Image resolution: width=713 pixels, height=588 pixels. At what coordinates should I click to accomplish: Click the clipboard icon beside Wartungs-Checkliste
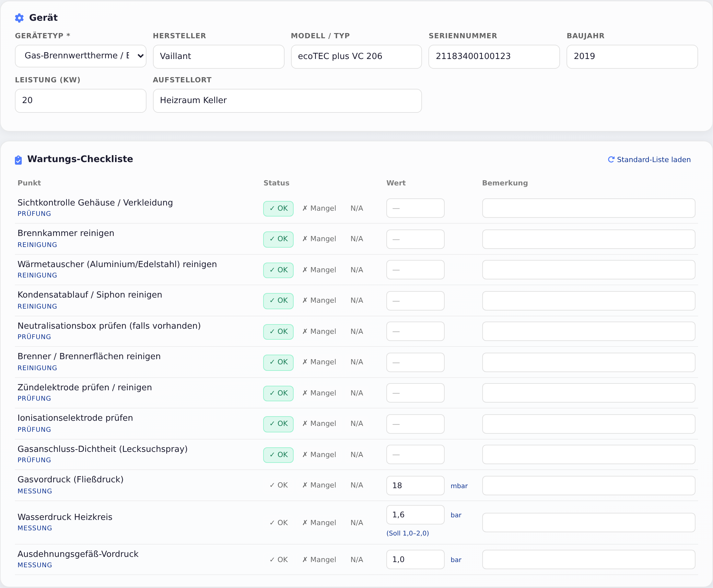pos(18,160)
